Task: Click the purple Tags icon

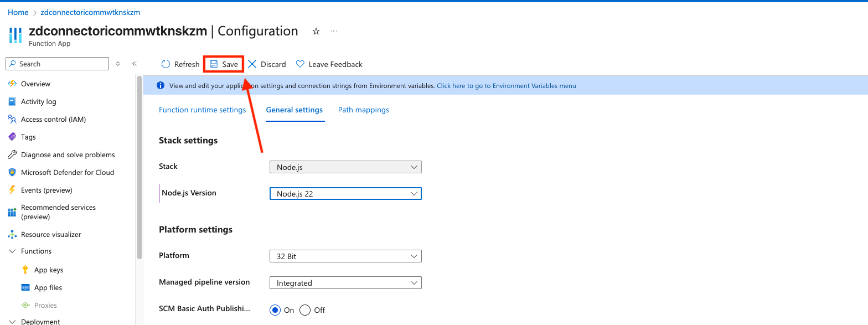Action: (12, 137)
